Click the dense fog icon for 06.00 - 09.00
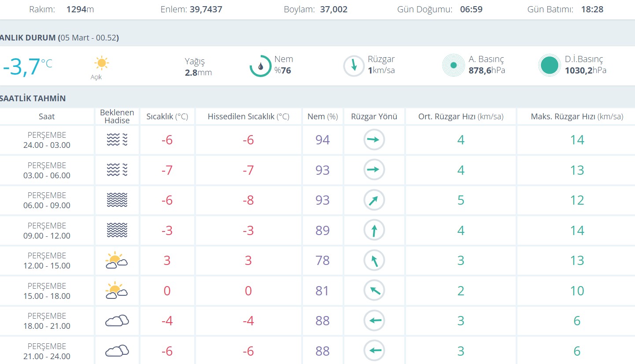Image resolution: width=635 pixels, height=364 pixels. click(x=117, y=200)
